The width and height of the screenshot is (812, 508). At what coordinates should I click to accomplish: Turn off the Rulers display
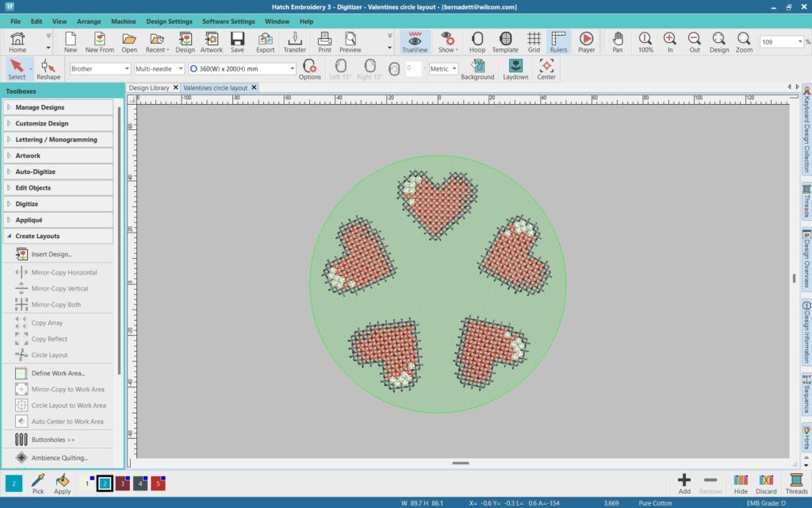click(x=558, y=41)
